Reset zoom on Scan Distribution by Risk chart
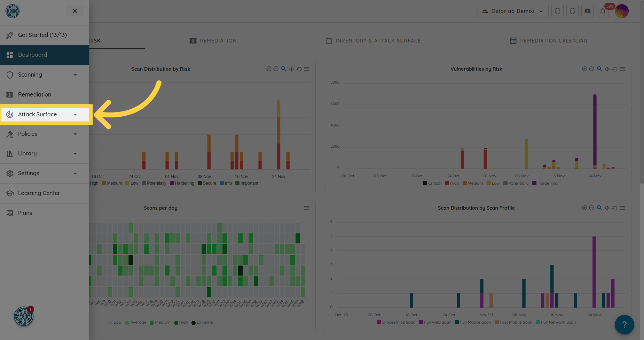 click(299, 69)
